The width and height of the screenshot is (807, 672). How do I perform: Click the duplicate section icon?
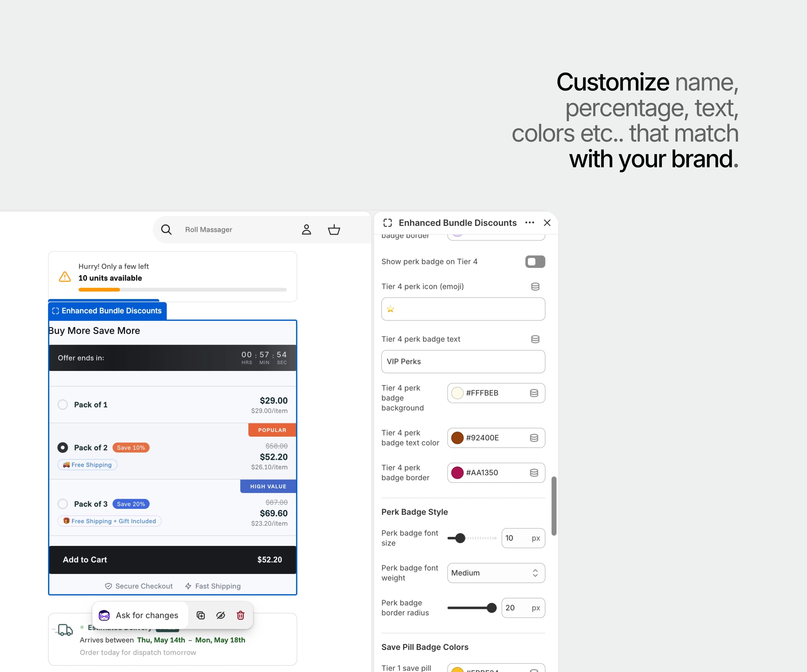pyautogui.click(x=201, y=616)
